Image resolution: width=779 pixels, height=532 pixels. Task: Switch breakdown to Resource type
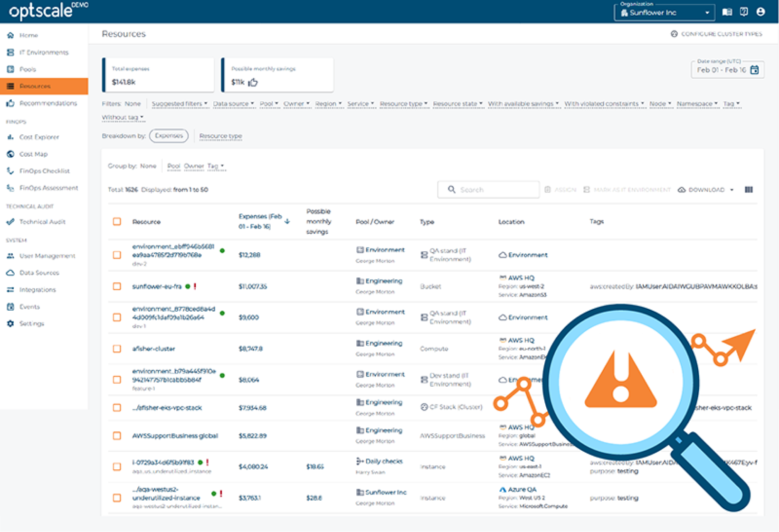click(x=220, y=136)
